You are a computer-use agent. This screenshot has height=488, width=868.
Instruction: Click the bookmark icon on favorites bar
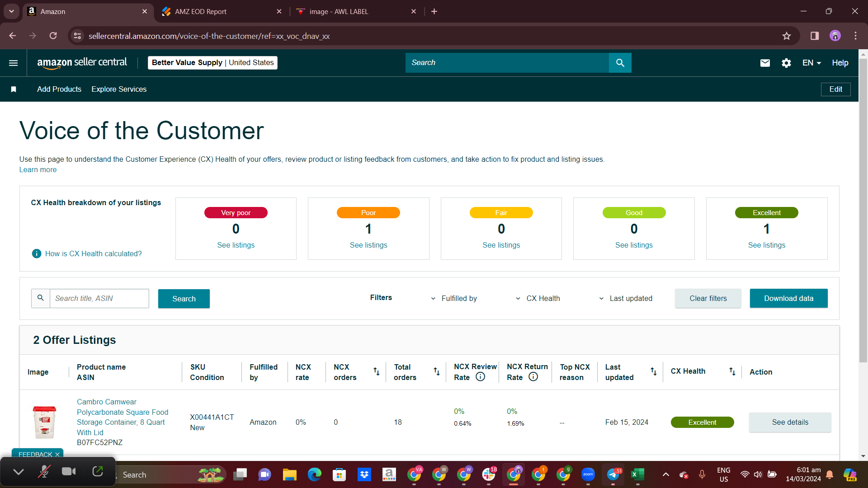[14, 89]
